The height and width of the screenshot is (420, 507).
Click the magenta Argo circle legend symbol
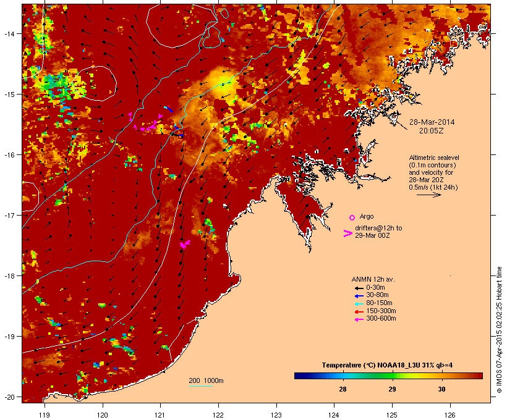(352, 217)
